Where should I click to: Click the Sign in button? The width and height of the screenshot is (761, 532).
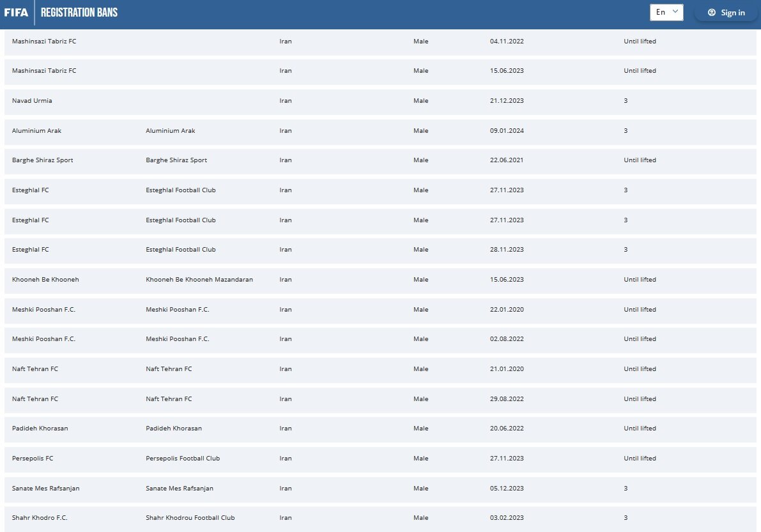tap(732, 12)
